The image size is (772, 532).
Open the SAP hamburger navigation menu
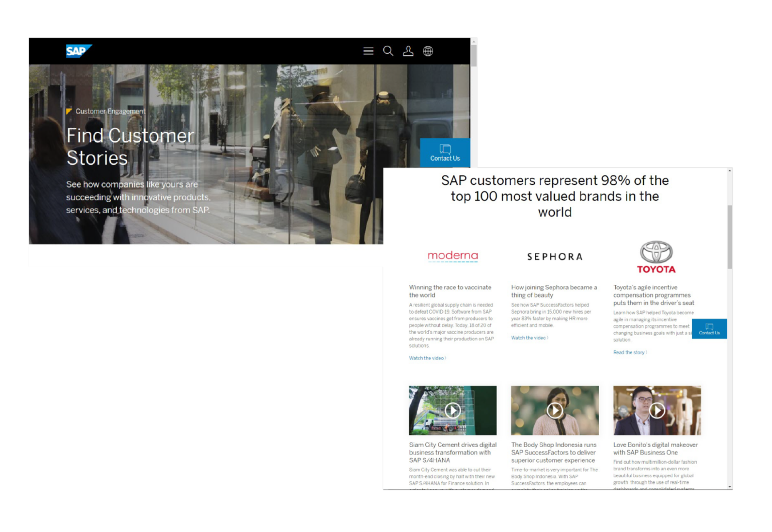(x=368, y=51)
